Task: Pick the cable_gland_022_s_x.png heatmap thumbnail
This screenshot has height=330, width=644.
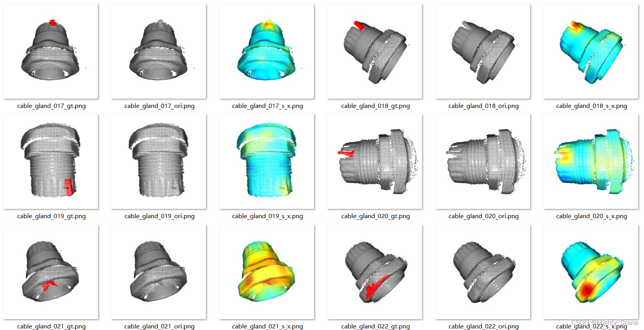Action: point(591,272)
